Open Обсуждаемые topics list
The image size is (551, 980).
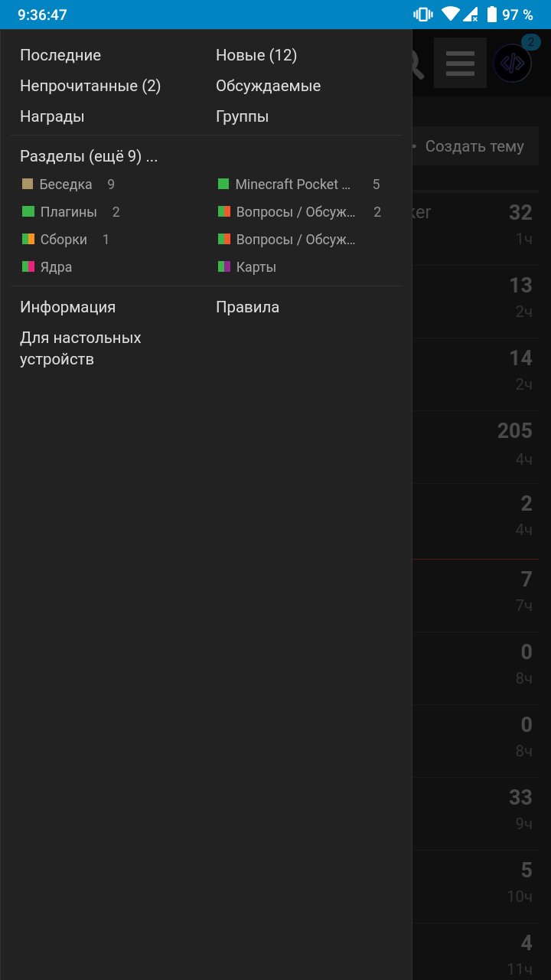[x=269, y=86]
